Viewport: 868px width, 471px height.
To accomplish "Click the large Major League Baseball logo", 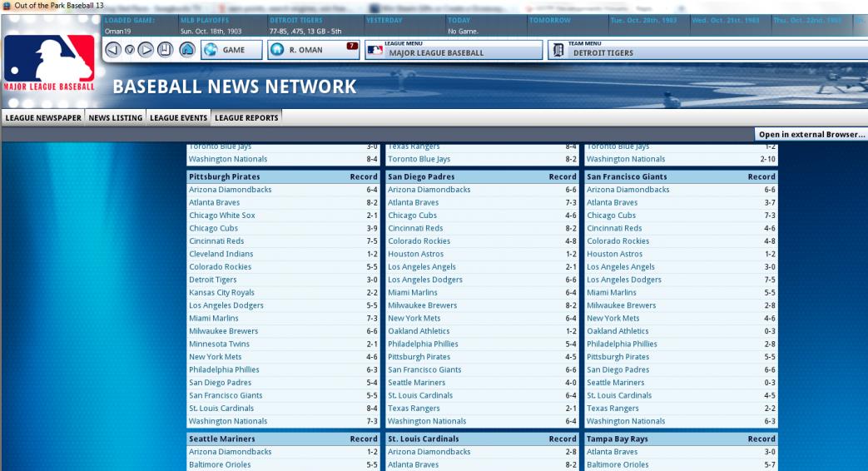I will coord(49,62).
